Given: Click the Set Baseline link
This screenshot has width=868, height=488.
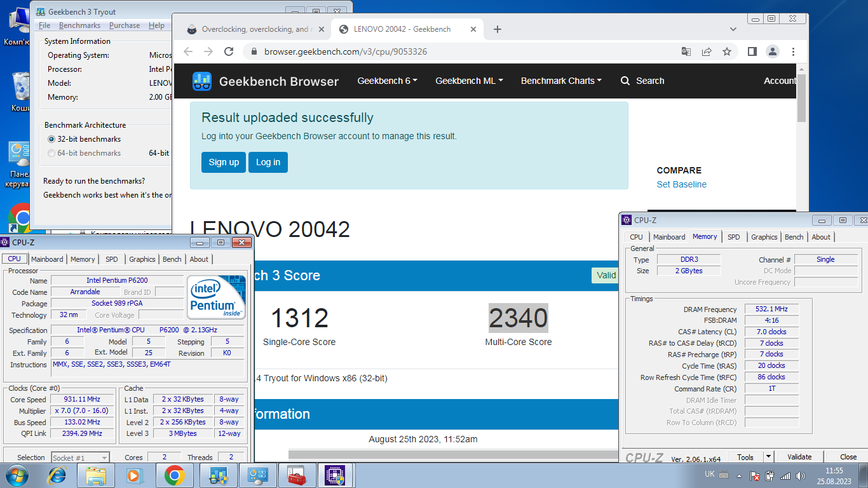Looking at the screenshot, I should click(x=682, y=184).
